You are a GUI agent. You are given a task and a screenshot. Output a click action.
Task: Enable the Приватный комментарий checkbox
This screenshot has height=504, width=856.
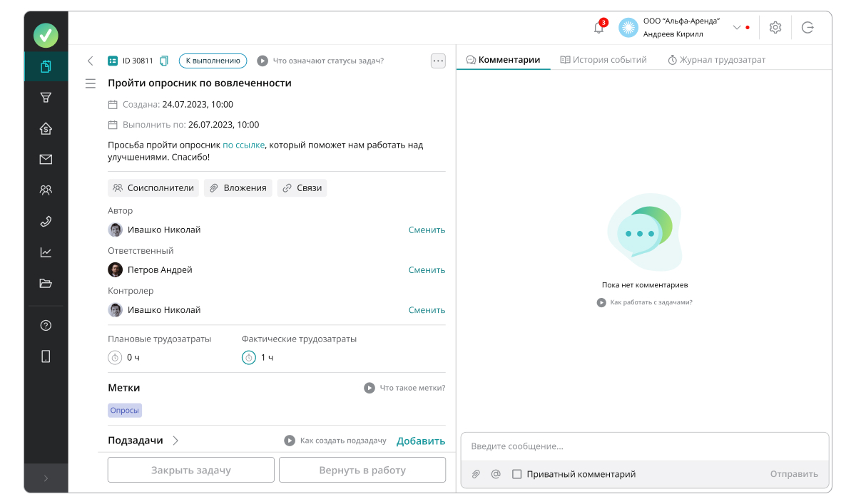point(517,474)
